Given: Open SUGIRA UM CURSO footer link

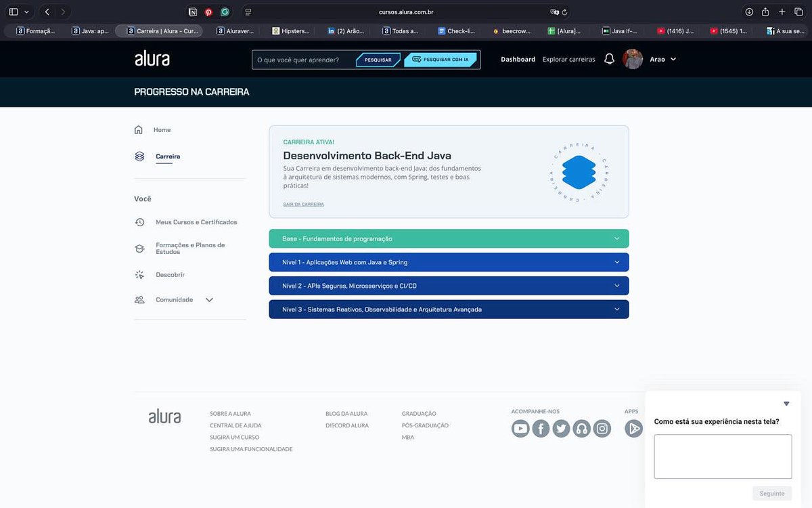Looking at the screenshot, I should 234,438.
